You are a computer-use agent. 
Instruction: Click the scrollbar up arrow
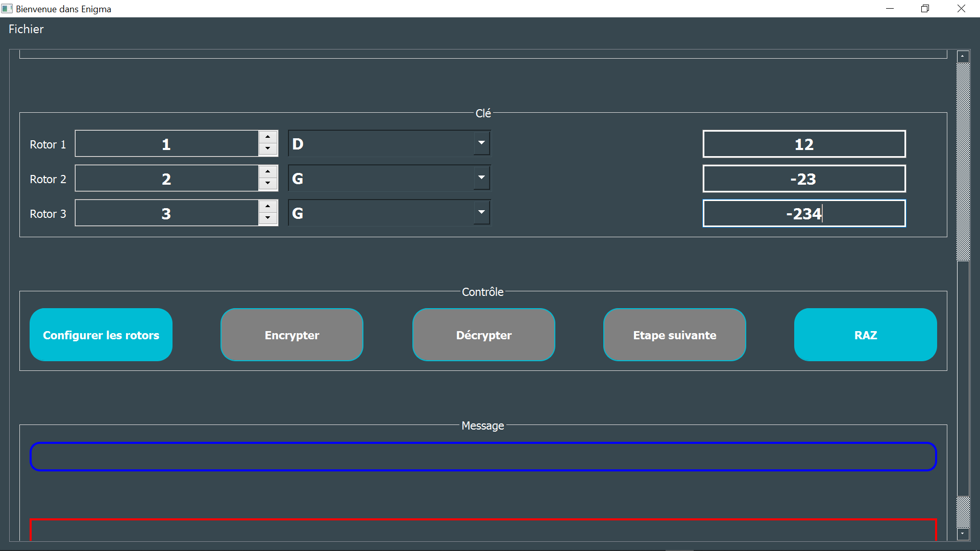(x=963, y=56)
